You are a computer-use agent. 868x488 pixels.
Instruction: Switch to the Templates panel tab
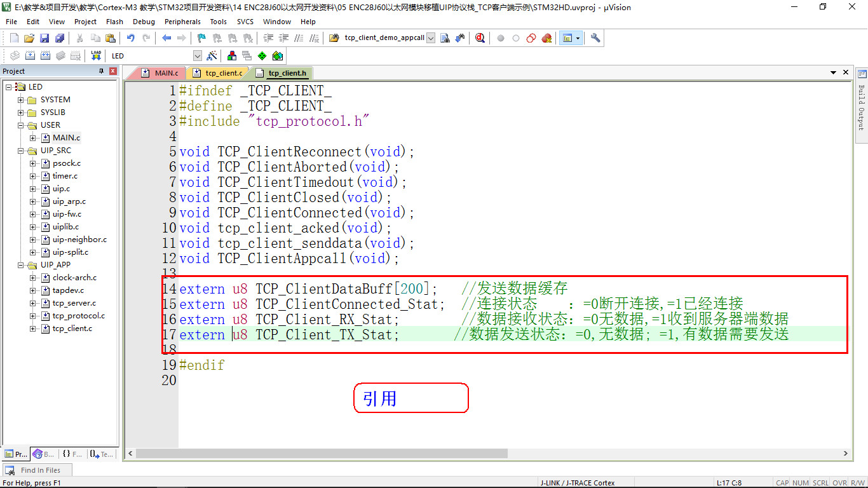pos(102,454)
